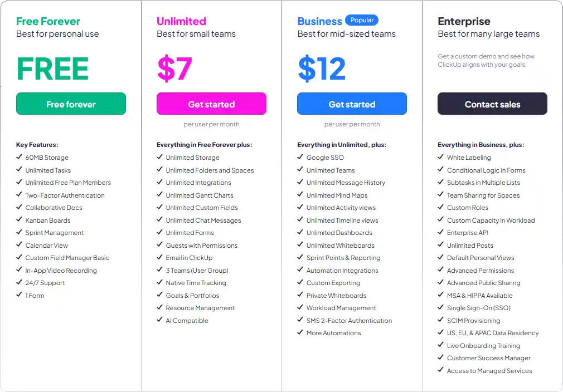
Task: Click the Contact sales button
Action: (492, 104)
